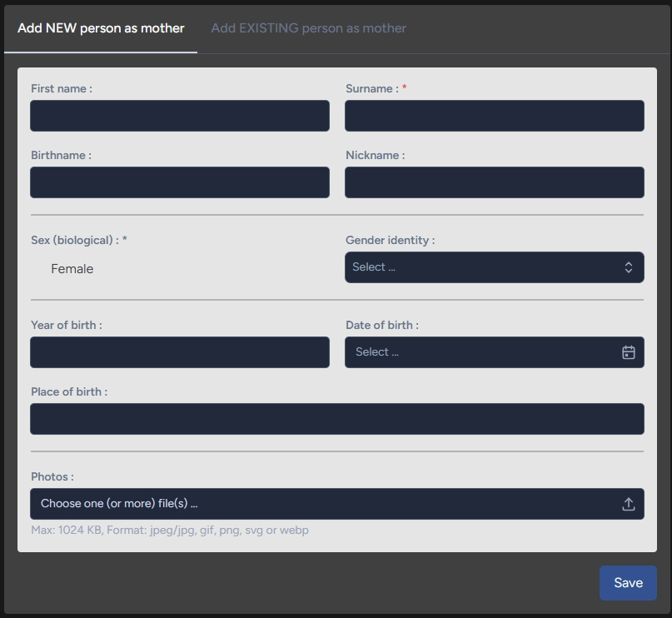Click the up-down chevron in Gender identity
Viewport: 672px width, 618px height.
click(628, 267)
